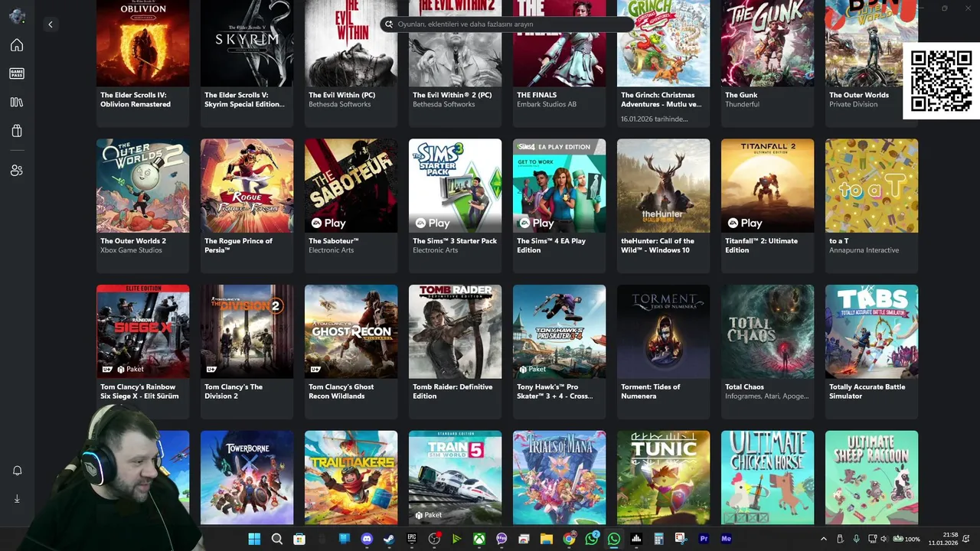Open Train Sim World 5 cover
980x551 pixels.
[x=455, y=478]
